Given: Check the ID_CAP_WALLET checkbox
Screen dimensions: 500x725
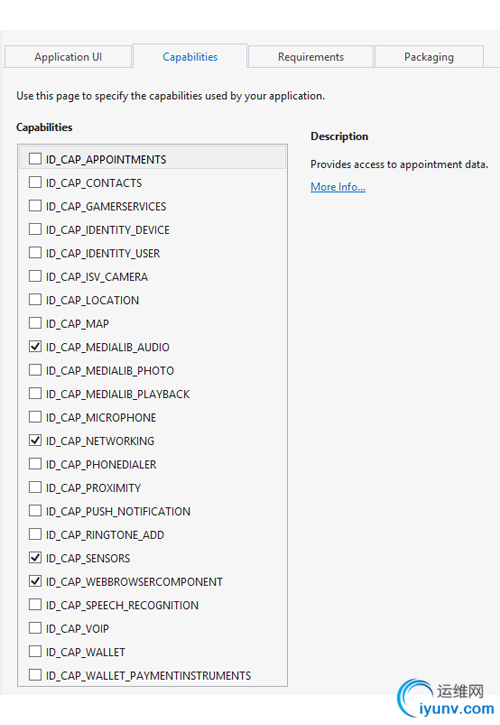Looking at the screenshot, I should pos(35,652).
